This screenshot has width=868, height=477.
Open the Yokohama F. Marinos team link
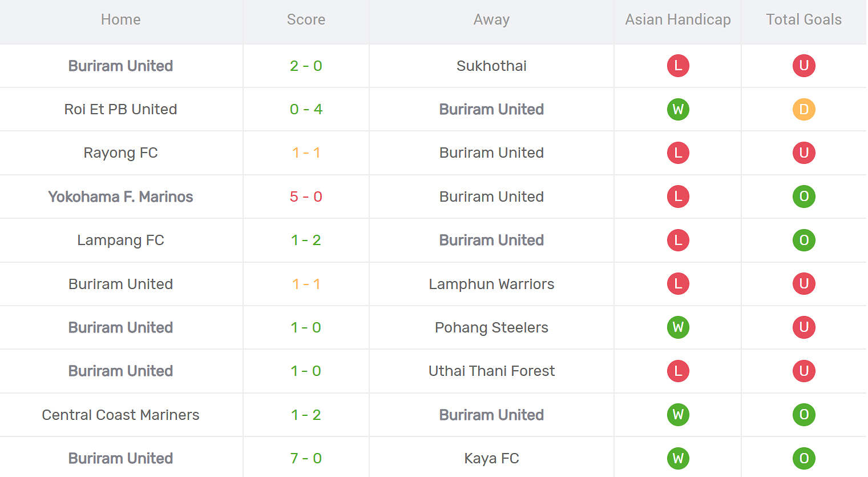(x=120, y=197)
